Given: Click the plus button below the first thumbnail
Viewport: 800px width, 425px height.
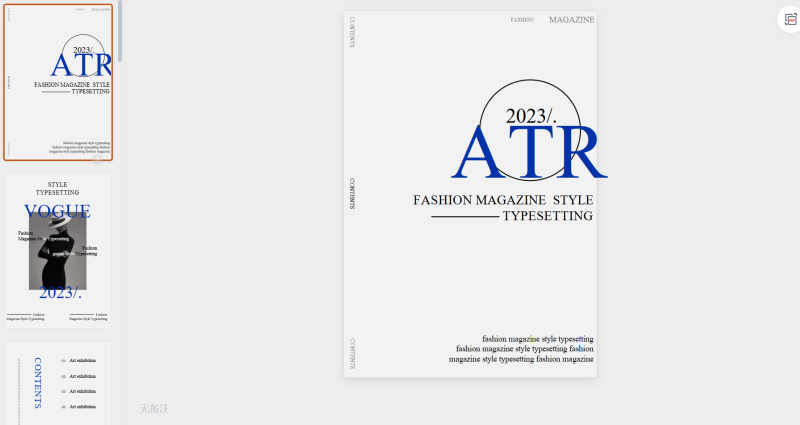Looking at the screenshot, I should point(97,160).
